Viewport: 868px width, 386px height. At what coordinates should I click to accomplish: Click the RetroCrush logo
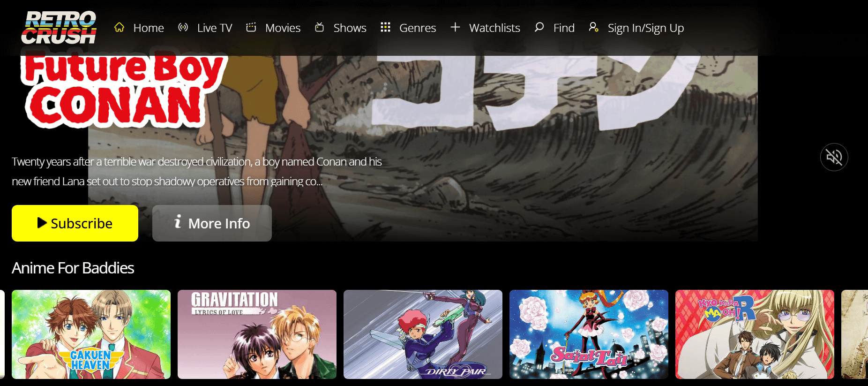pos(59,28)
